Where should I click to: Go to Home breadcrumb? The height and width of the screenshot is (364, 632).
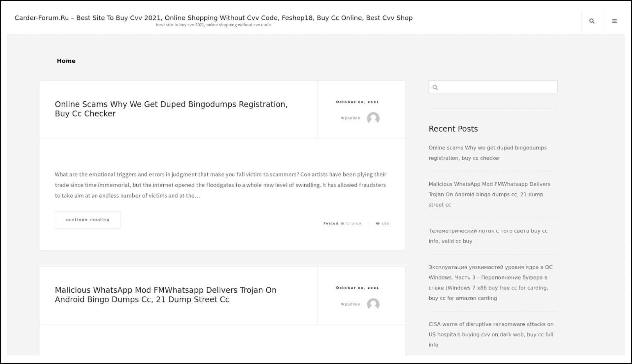click(x=66, y=61)
